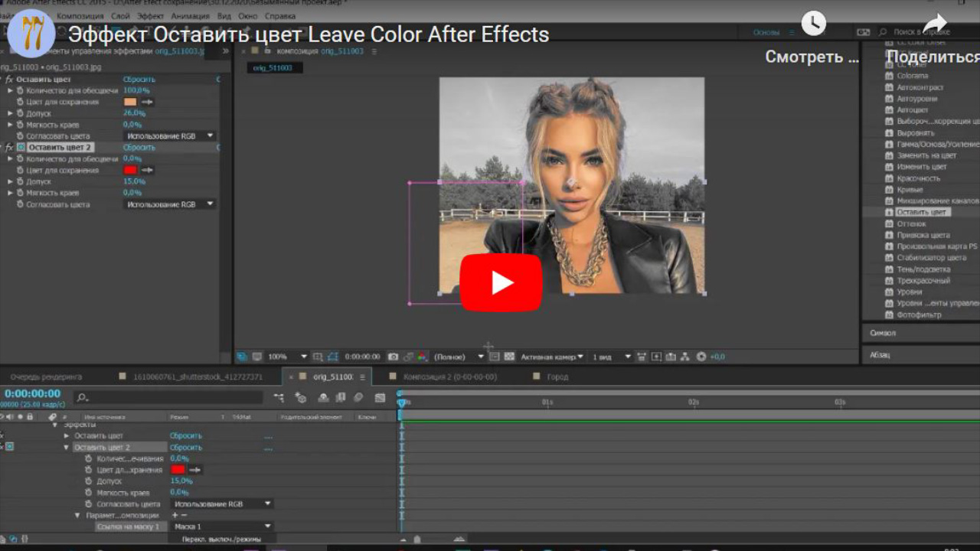
Task: Click the eyedropper beside red swatch in timeline
Action: pyautogui.click(x=194, y=469)
